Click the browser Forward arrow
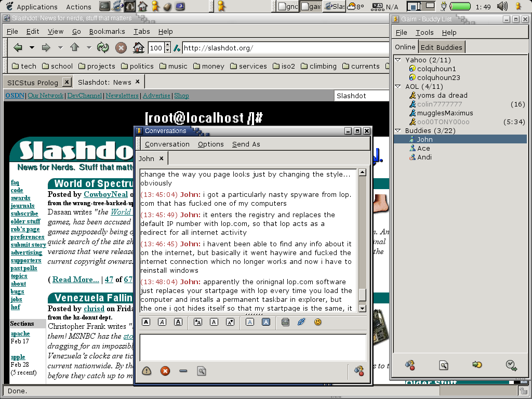The height and width of the screenshot is (399, 532). click(46, 47)
